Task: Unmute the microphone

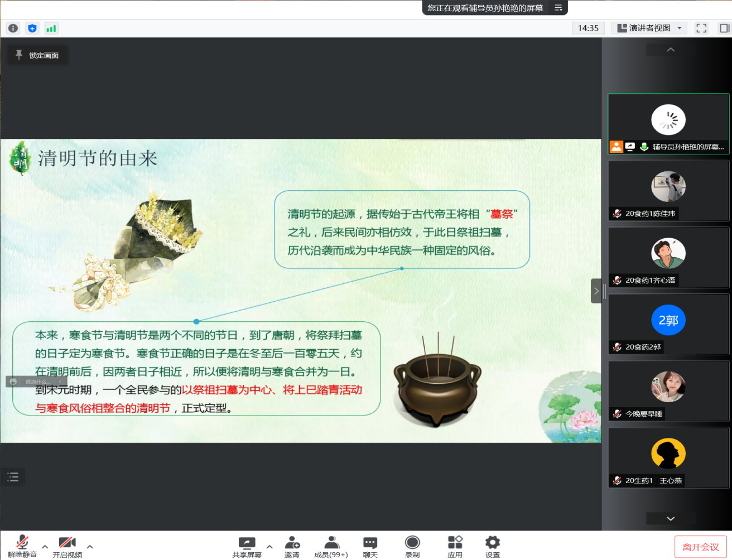Action: click(22, 546)
